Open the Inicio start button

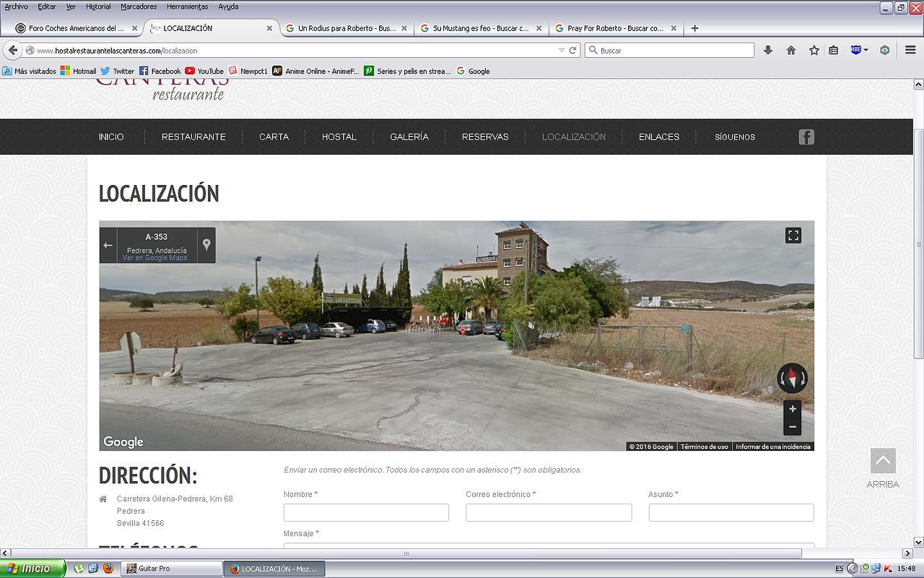33,569
